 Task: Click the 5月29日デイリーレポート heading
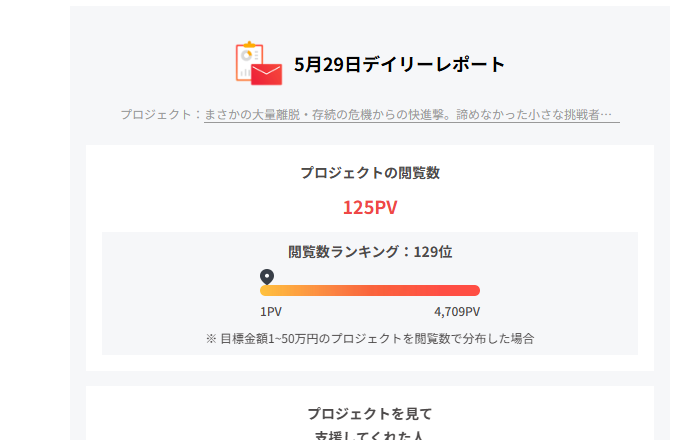tap(399, 64)
